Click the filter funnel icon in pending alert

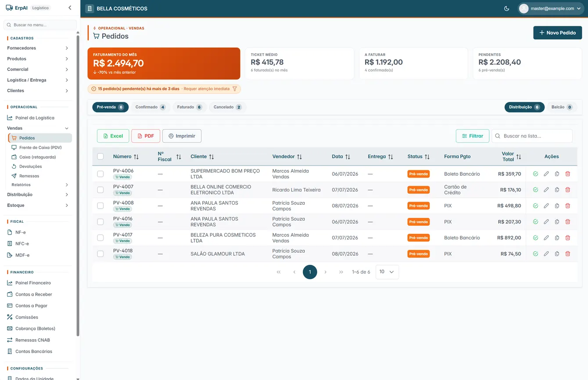pos(235,89)
